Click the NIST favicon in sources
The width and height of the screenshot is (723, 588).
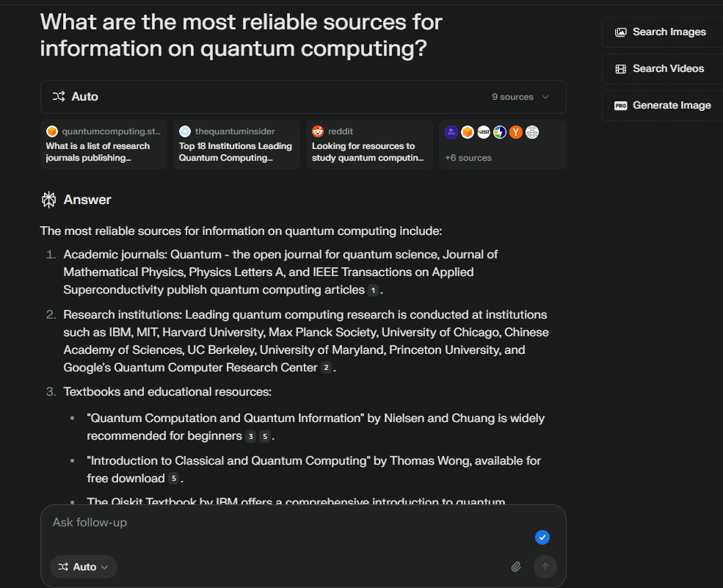coord(484,132)
